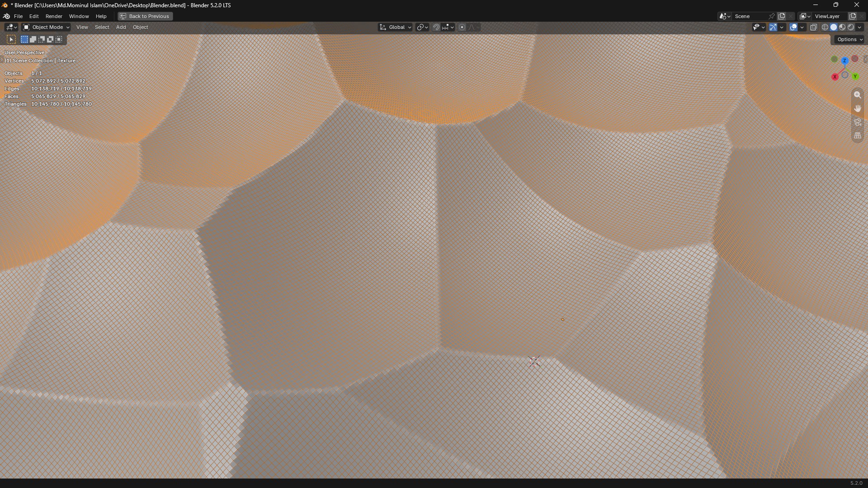Click the zoom magnifier in the viewport

point(858,95)
